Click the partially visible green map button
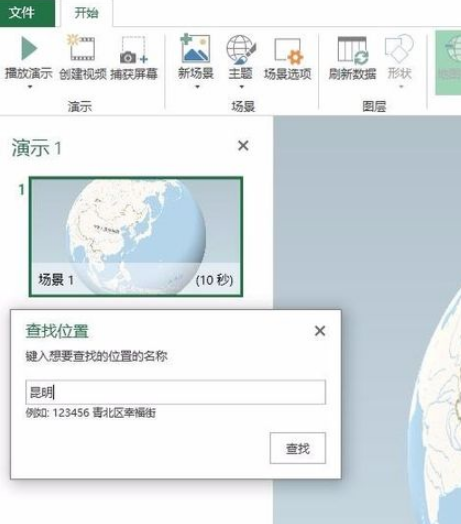This screenshot has width=461, height=524. click(448, 63)
